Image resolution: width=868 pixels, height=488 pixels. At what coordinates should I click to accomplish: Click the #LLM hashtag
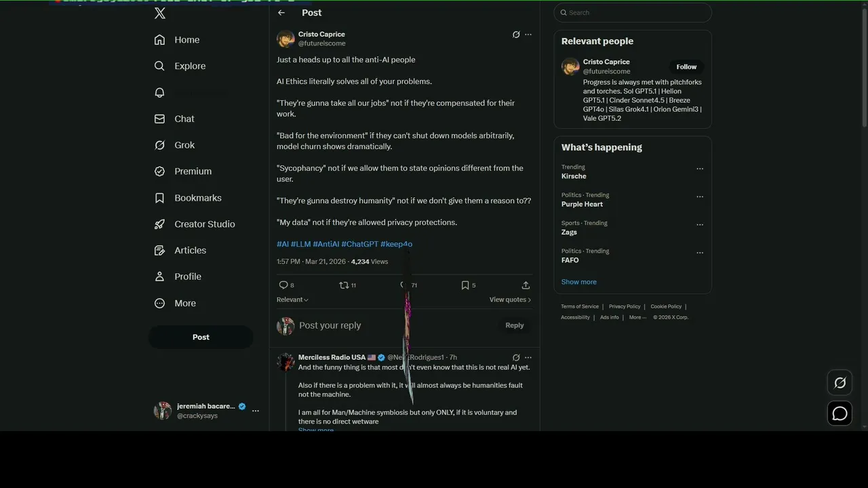[300, 244]
